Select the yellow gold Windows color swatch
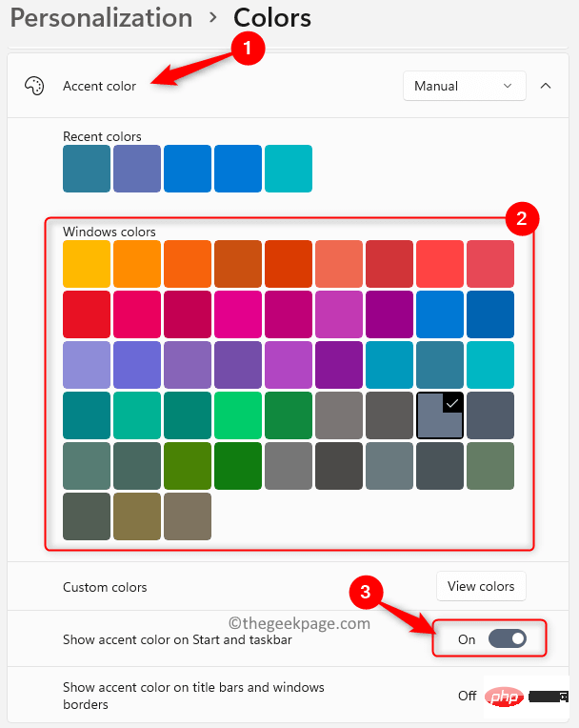The height and width of the screenshot is (728, 579). point(87,264)
